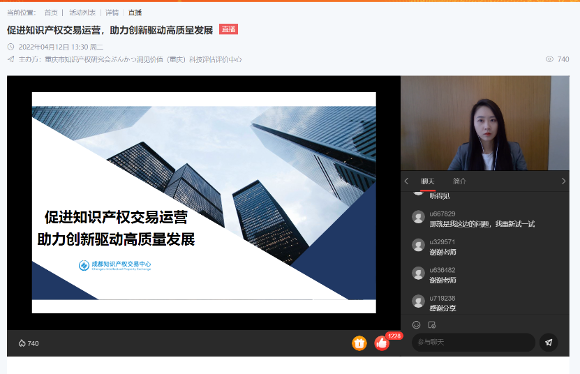Viewport: 580px width, 374px height.
Task: Click the clock icon beside event date
Action: click(11, 47)
